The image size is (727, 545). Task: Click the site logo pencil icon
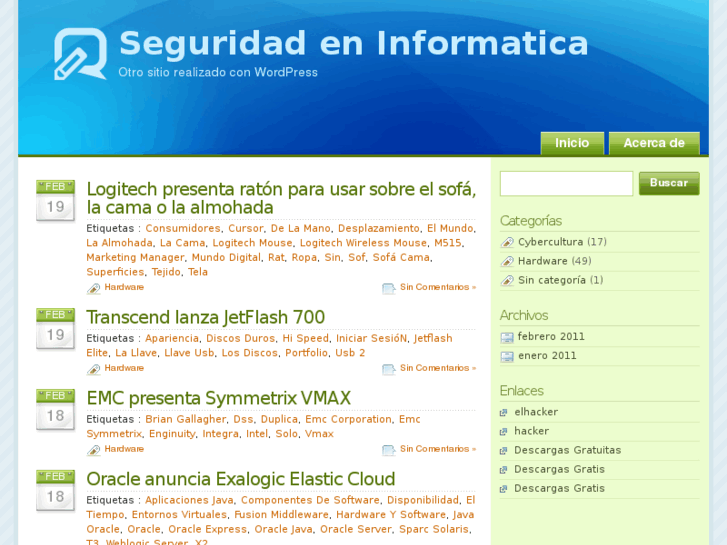pyautogui.click(x=80, y=54)
